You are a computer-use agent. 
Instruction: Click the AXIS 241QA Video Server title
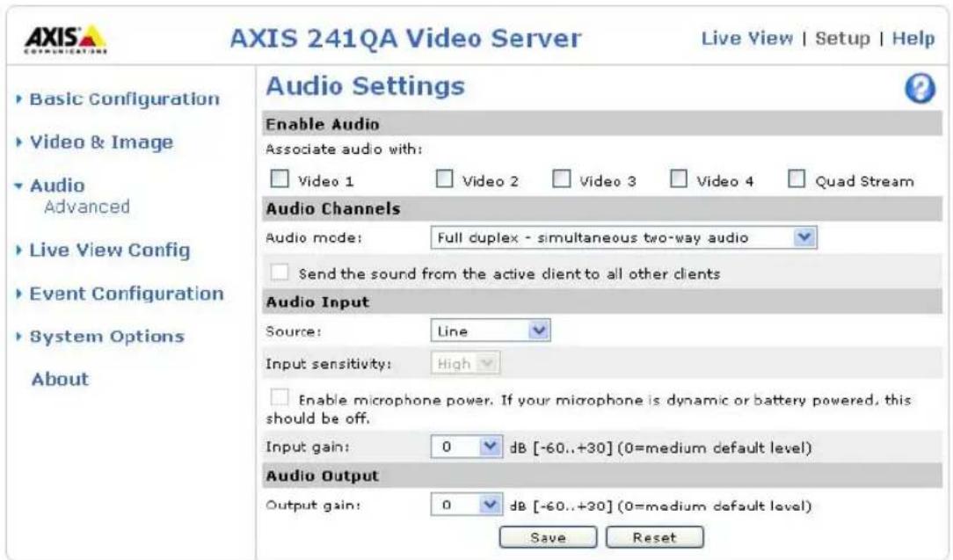click(x=405, y=39)
